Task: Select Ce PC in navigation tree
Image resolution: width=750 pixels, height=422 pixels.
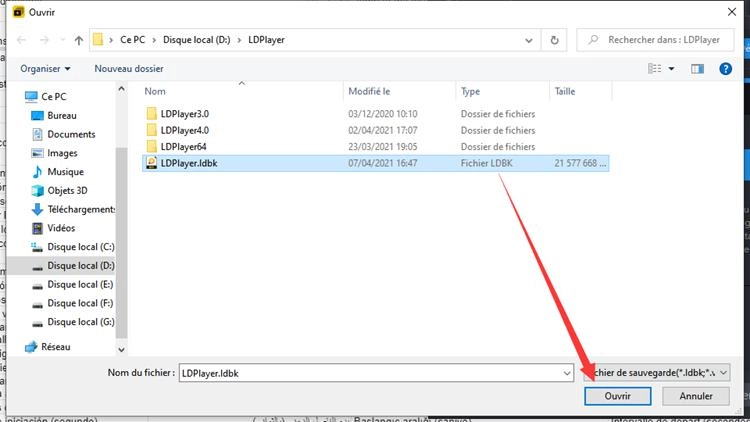Action: pyautogui.click(x=54, y=97)
